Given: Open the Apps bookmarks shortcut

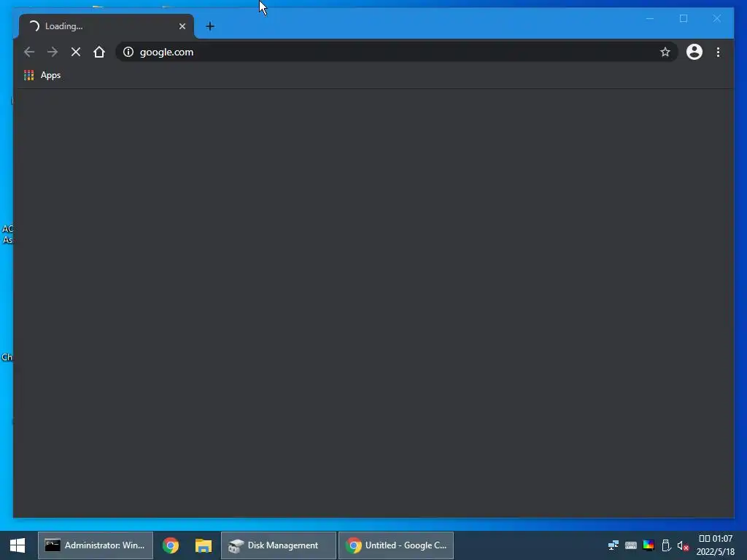Looking at the screenshot, I should [42, 75].
